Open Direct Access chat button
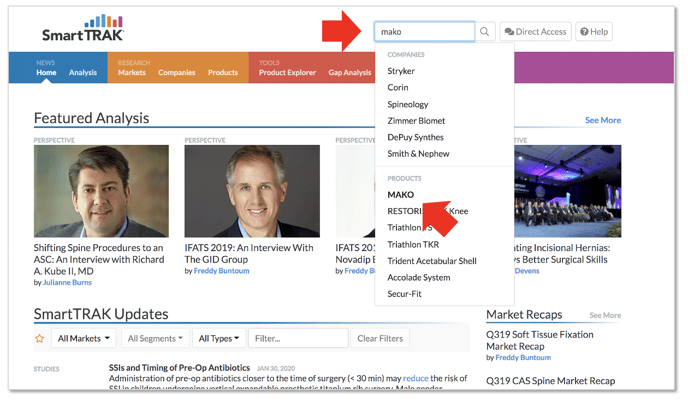 coord(535,32)
